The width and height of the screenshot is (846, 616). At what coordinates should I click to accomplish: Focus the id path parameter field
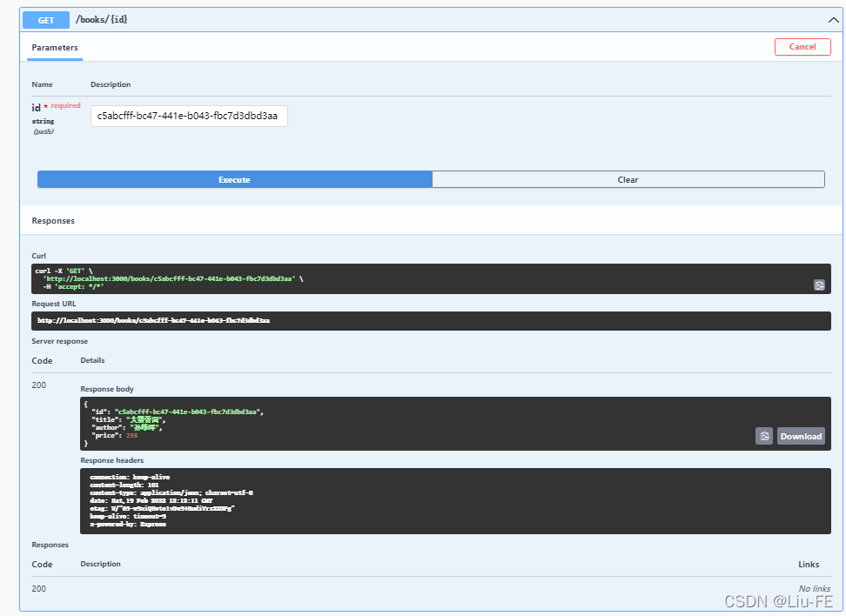[189, 116]
